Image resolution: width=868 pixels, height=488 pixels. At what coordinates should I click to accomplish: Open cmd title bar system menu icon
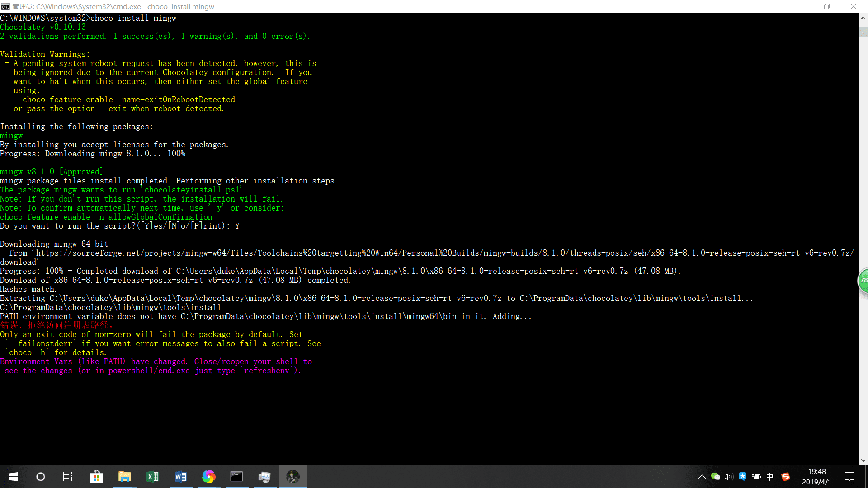5,6
